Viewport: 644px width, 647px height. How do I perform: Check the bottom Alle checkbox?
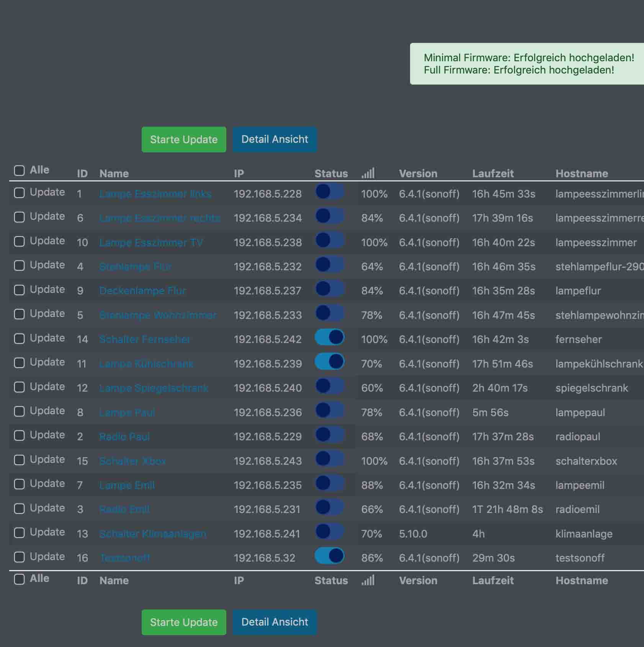[19, 579]
